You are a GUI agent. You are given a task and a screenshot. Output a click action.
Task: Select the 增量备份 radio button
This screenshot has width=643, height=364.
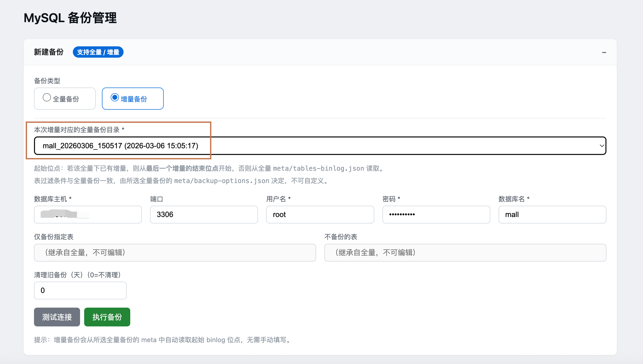coord(115,98)
